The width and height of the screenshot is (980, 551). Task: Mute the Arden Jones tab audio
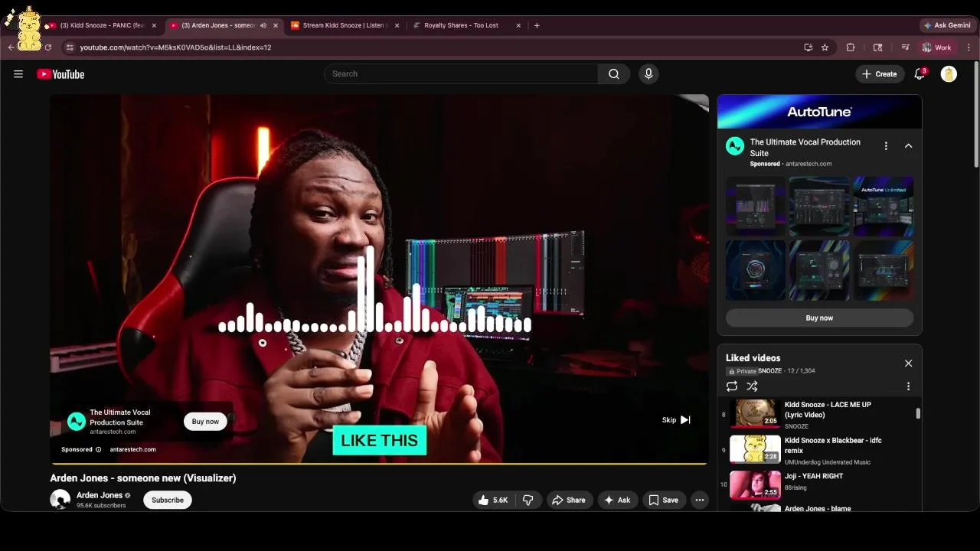coord(263,25)
